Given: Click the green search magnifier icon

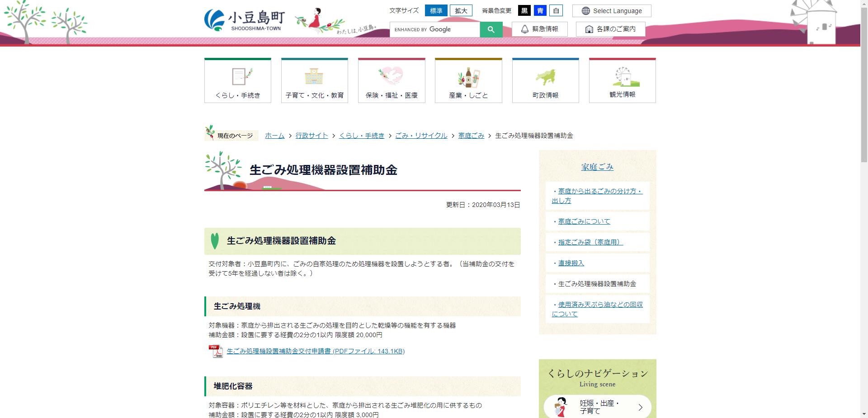Looking at the screenshot, I should tap(491, 29).
